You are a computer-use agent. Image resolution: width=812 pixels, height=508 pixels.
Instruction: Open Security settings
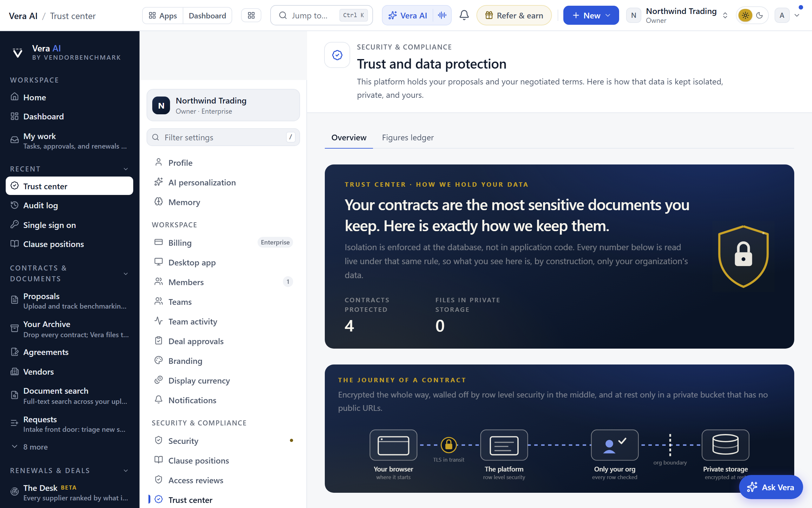(223, 441)
